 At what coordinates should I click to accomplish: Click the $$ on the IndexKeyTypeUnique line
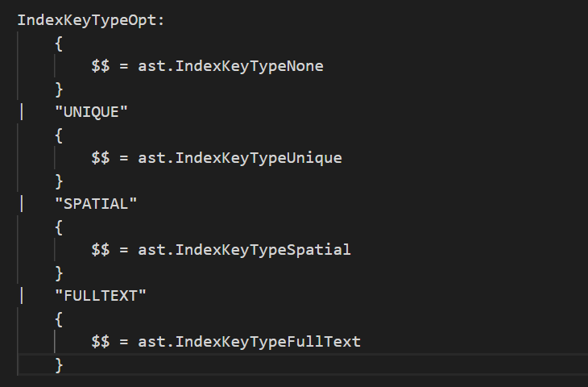(100, 158)
